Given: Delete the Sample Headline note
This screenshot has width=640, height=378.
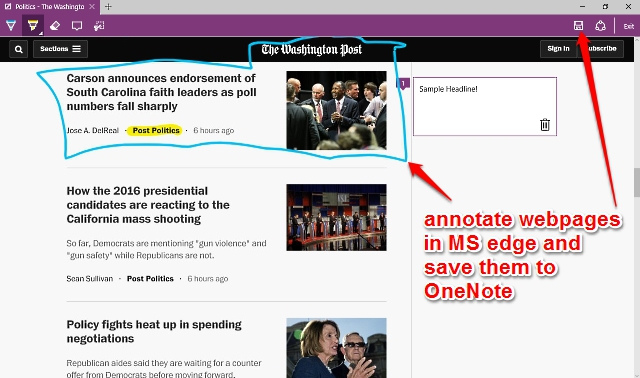Looking at the screenshot, I should coord(545,125).
